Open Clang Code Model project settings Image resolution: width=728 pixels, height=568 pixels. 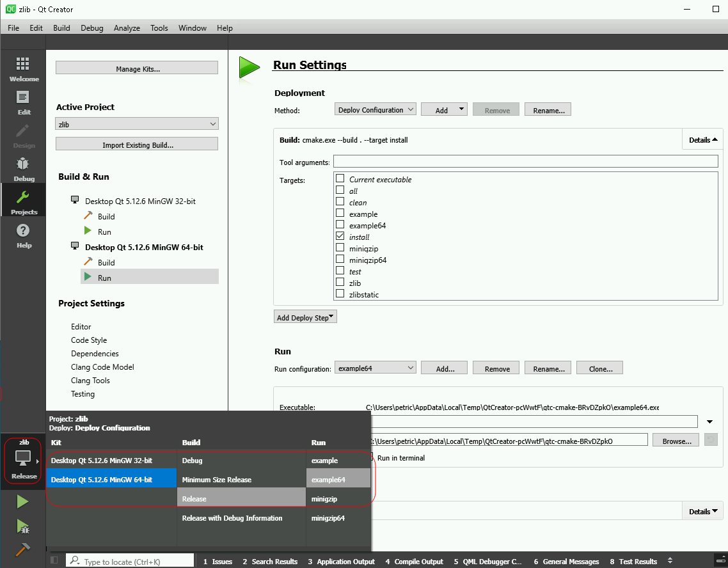coord(102,367)
